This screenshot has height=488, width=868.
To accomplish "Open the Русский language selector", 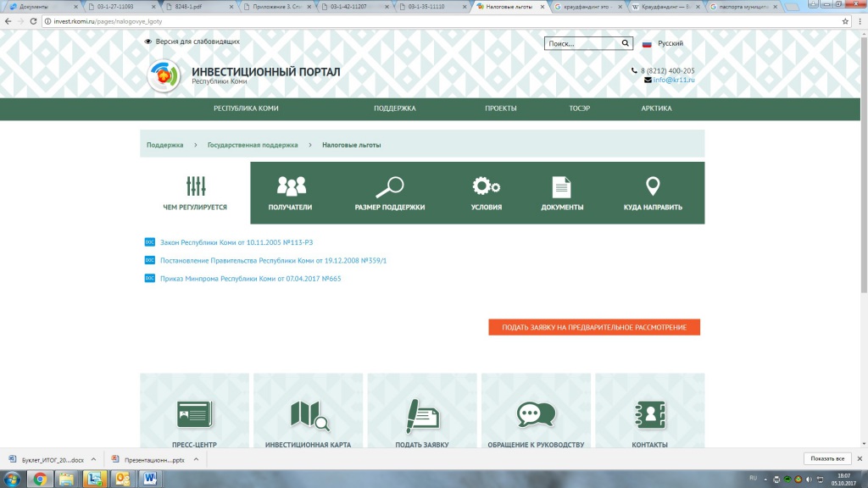I will tap(670, 43).
